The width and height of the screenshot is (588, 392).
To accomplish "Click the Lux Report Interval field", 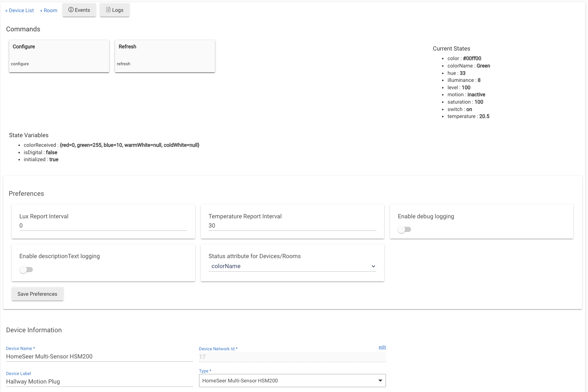I will tap(103, 226).
